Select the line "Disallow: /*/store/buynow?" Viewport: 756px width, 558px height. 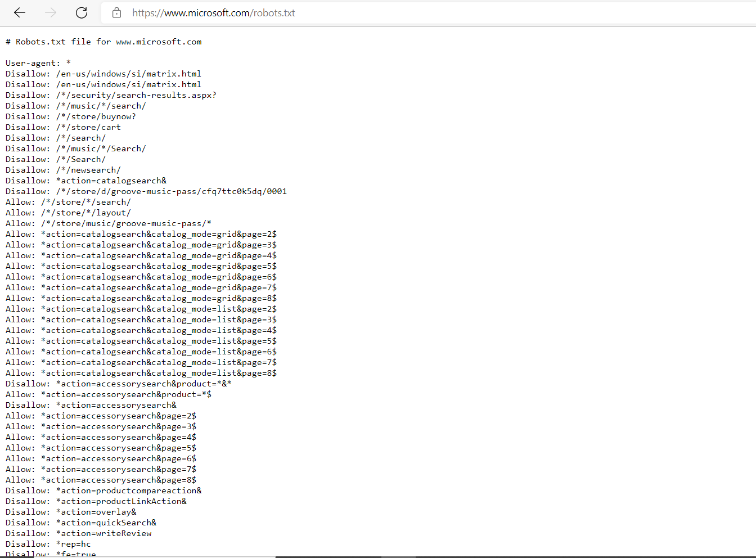click(x=71, y=116)
